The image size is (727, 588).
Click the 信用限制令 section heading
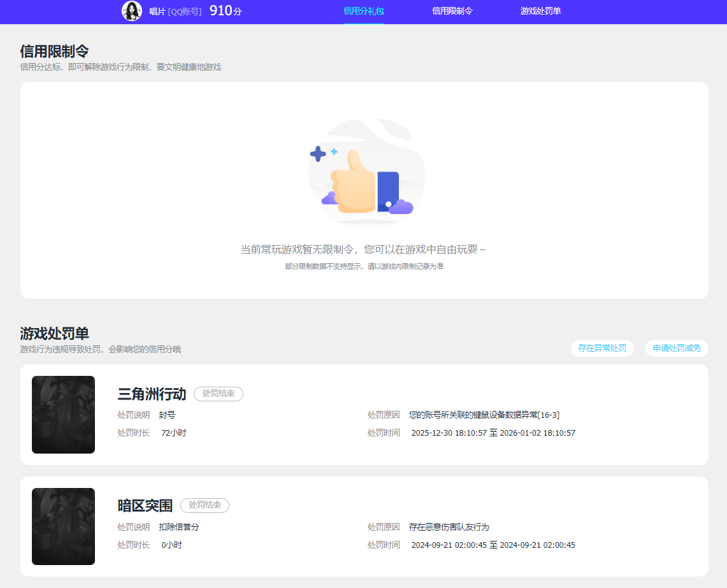point(54,51)
